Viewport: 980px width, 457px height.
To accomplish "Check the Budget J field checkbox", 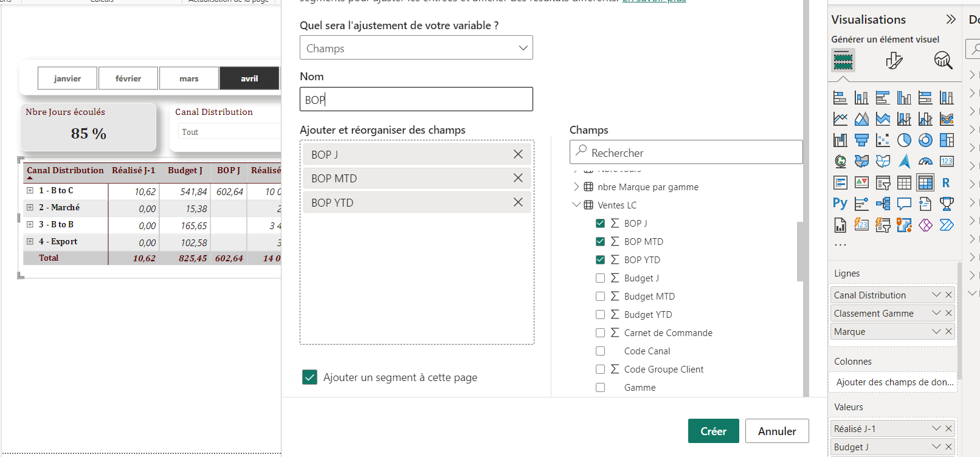I will [x=600, y=278].
